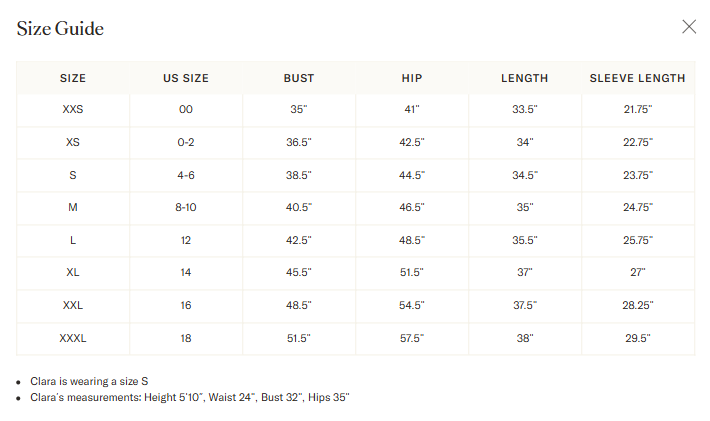Click the BUST column header
Viewport: 710px width, 421px height.
[299, 78]
